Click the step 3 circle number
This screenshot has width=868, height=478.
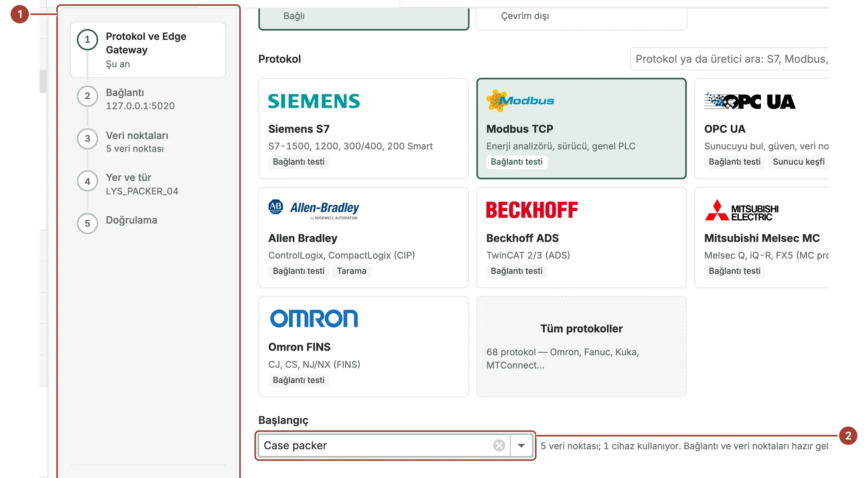click(87, 139)
